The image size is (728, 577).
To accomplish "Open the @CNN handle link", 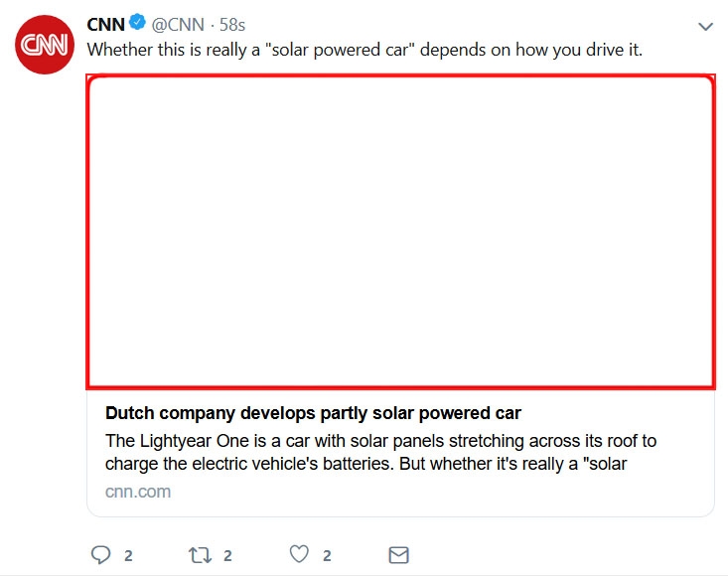I will [x=178, y=25].
